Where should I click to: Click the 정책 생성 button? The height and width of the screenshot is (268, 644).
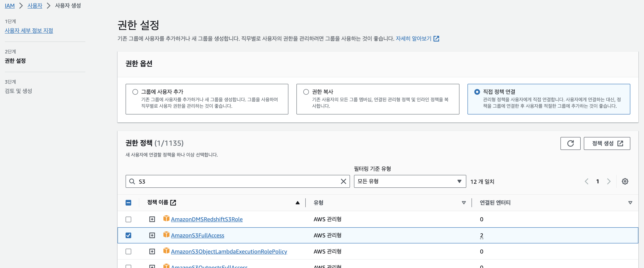(x=607, y=143)
